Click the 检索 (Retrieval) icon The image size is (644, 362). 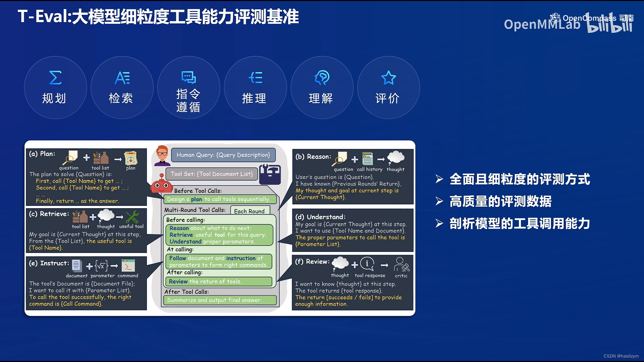tap(122, 77)
